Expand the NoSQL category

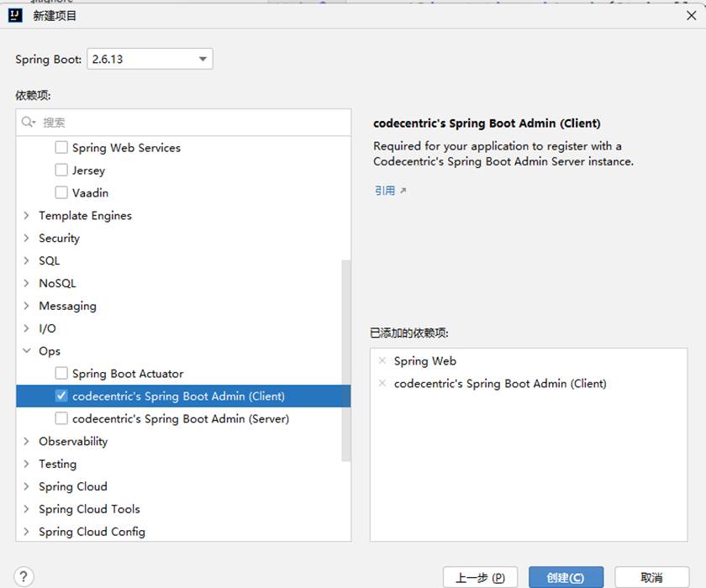pos(26,283)
